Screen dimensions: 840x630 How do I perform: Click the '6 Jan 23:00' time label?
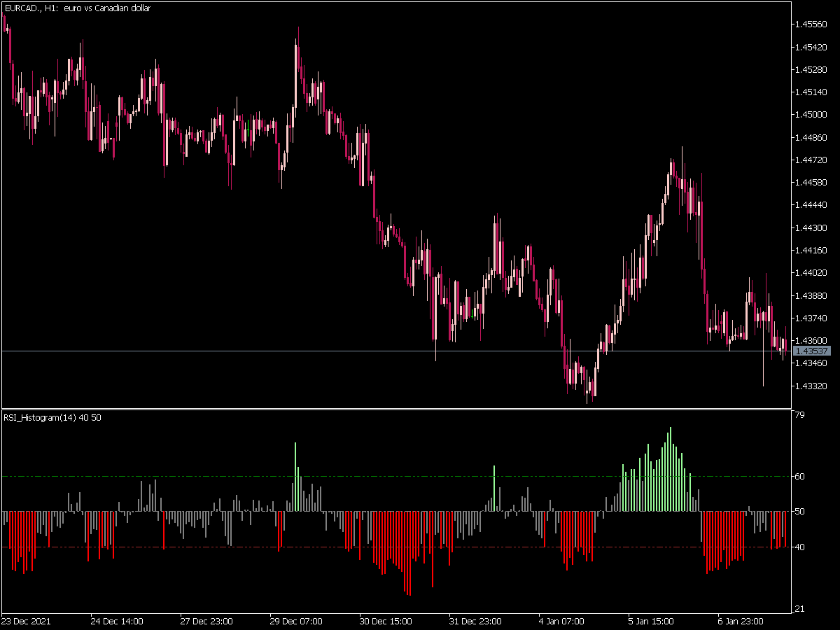pos(742,621)
